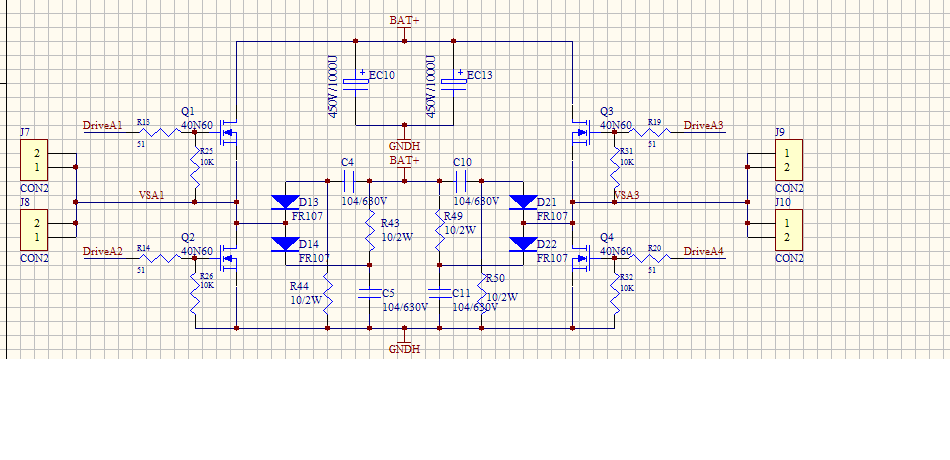Click the top BAT+ power port
Screen dimensions: 950x460
[404, 20]
